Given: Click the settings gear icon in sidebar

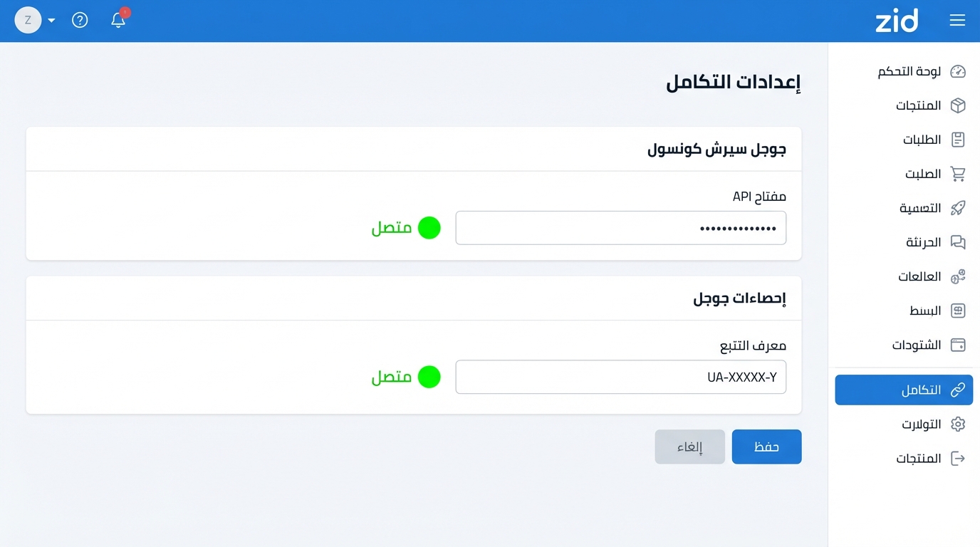Looking at the screenshot, I should pyautogui.click(x=958, y=424).
